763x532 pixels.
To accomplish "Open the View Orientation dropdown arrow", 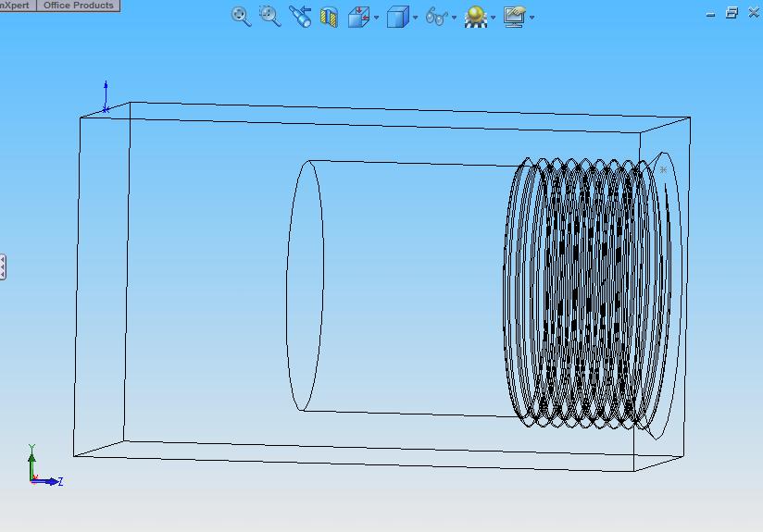I will [377, 18].
